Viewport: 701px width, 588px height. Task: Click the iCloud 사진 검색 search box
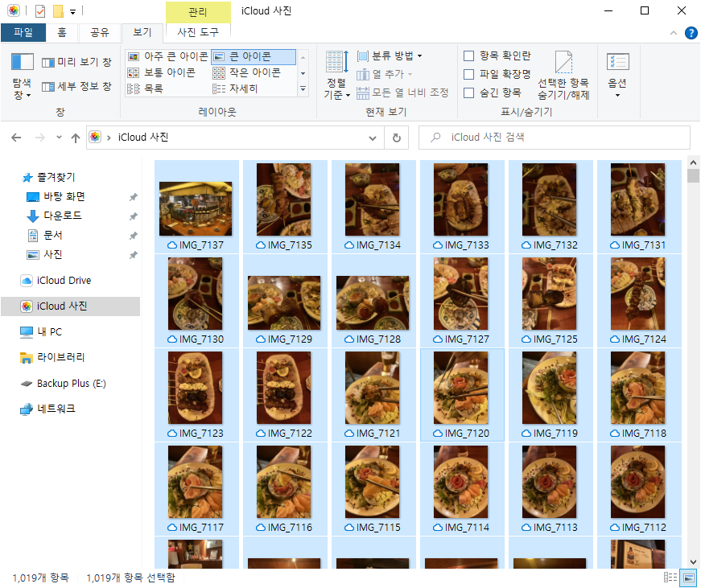tap(554, 138)
